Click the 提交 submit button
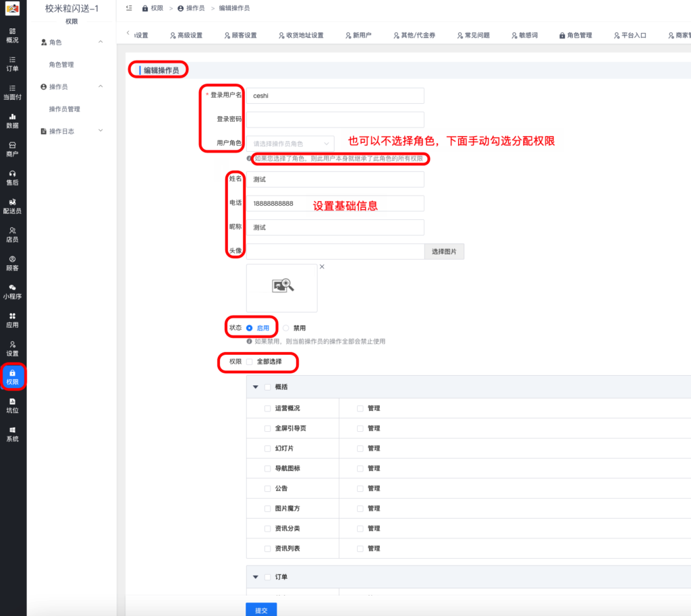 pos(261,609)
